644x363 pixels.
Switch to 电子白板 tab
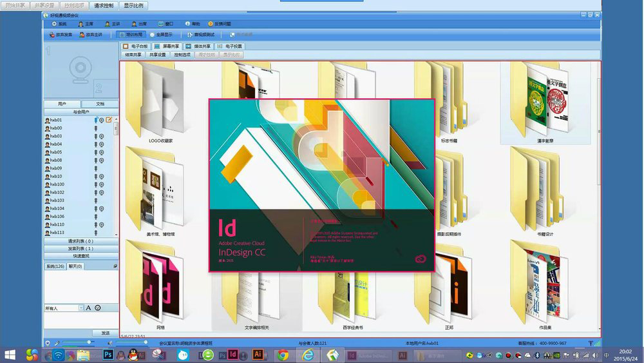(135, 46)
